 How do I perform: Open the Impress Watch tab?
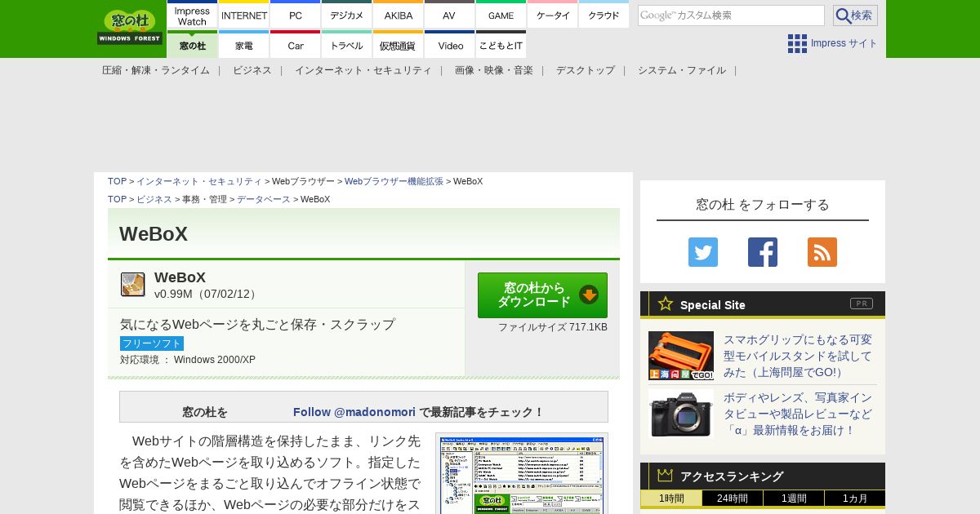[193, 16]
